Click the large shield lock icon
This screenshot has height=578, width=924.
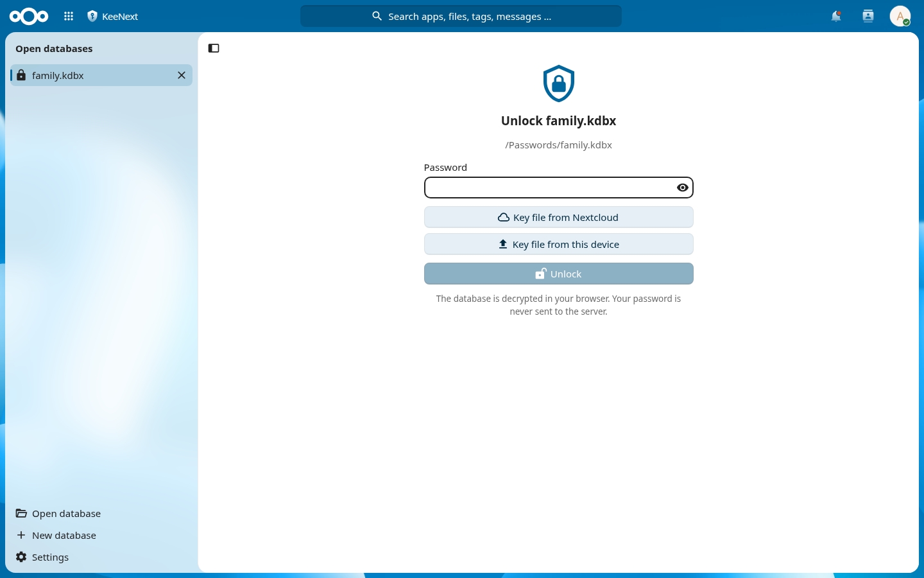pos(559,83)
